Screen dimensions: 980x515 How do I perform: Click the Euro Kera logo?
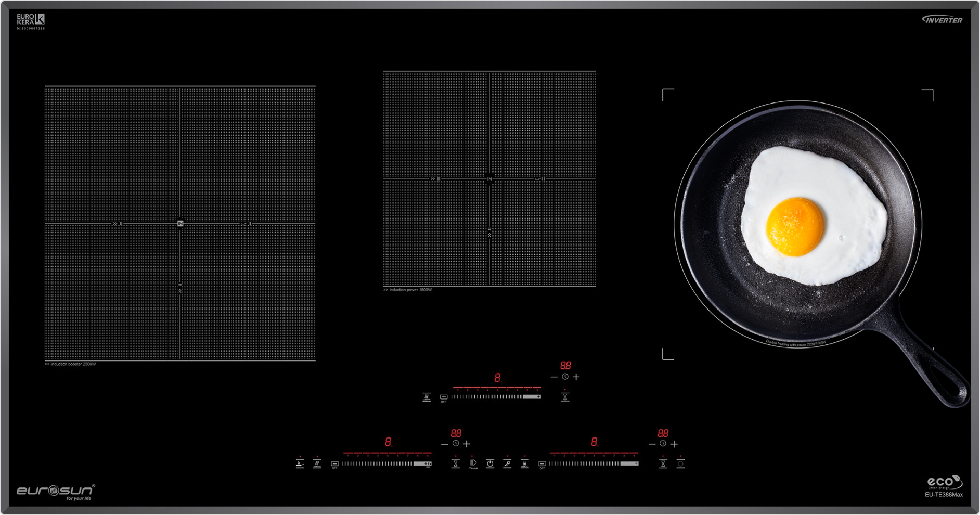pos(31,21)
